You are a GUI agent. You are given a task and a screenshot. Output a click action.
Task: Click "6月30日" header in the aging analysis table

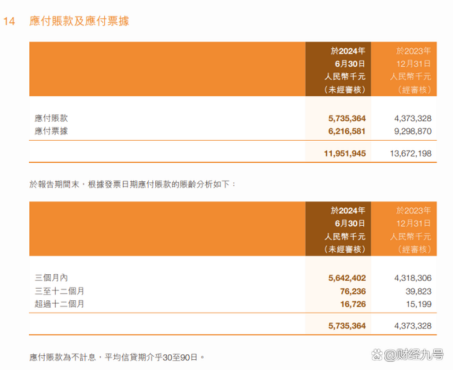point(350,224)
